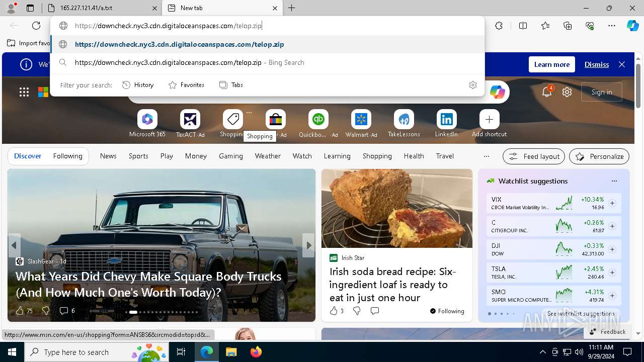Viewport: 644px width, 362px height.
Task: Open the Extensions puzzle icon
Action: [499, 26]
